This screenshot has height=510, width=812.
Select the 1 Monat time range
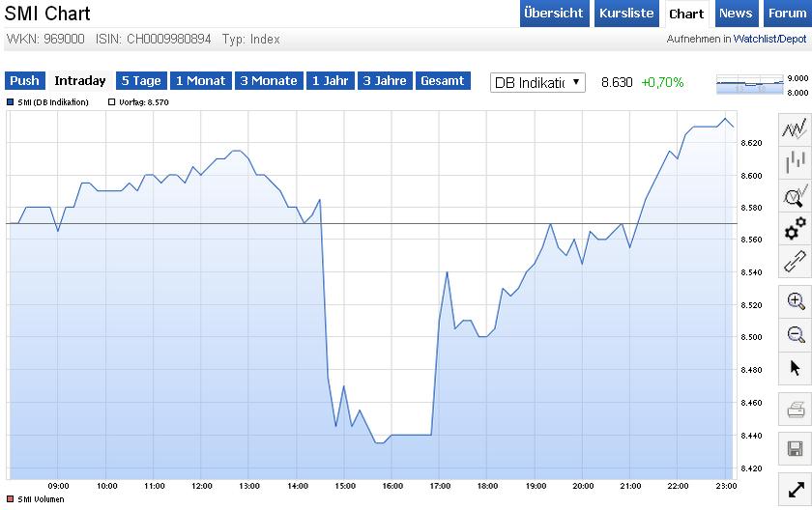pyautogui.click(x=200, y=81)
